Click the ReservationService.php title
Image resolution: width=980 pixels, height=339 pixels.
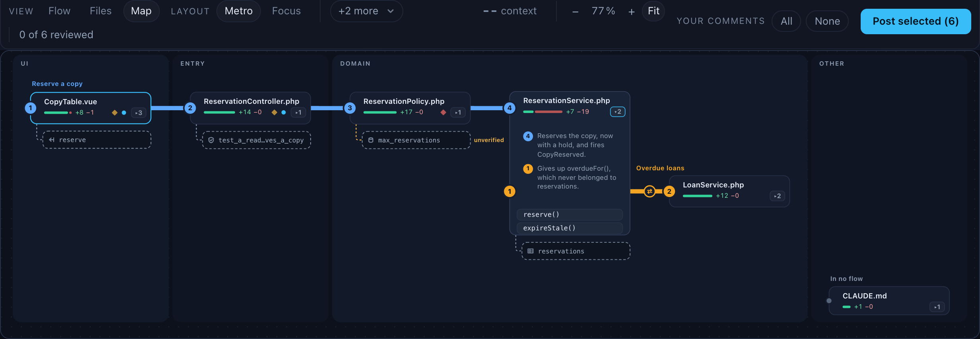pos(566,101)
